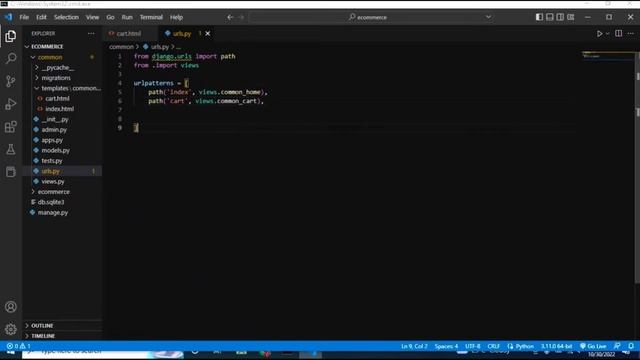Image resolution: width=640 pixels, height=360 pixels.
Task: Open manage.py file
Action: (x=53, y=212)
